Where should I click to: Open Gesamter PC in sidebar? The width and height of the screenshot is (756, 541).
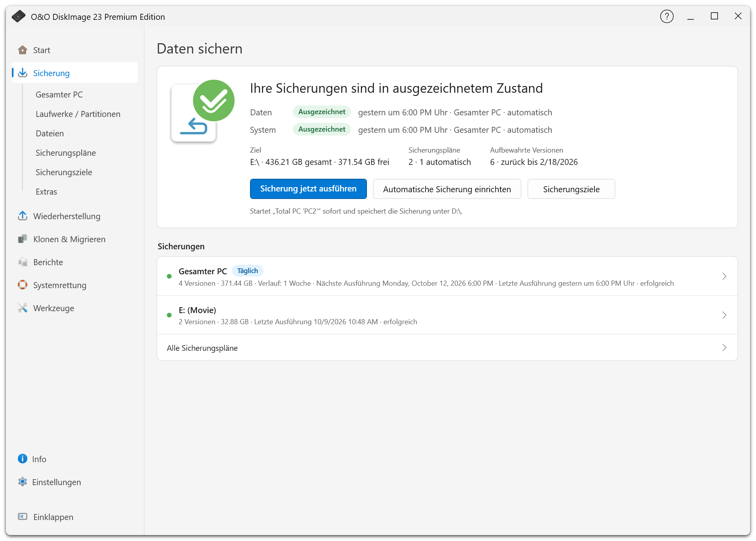pos(59,94)
